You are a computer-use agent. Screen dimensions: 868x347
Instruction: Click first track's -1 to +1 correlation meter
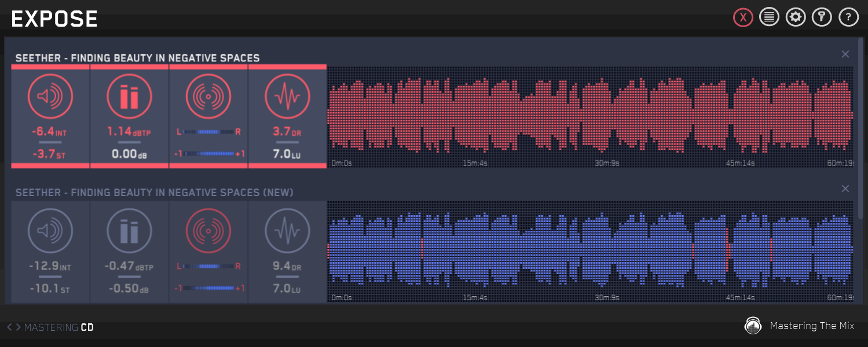(208, 154)
